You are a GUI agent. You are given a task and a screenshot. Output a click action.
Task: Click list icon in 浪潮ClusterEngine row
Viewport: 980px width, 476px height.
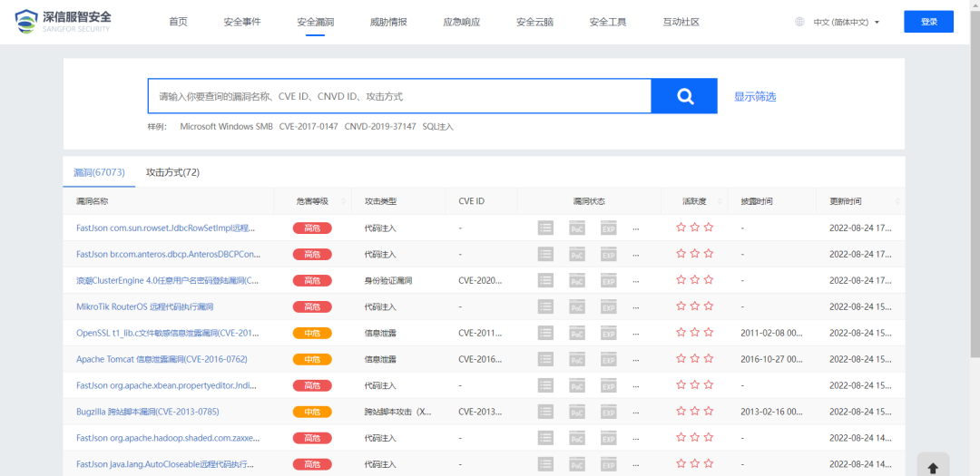(545, 280)
